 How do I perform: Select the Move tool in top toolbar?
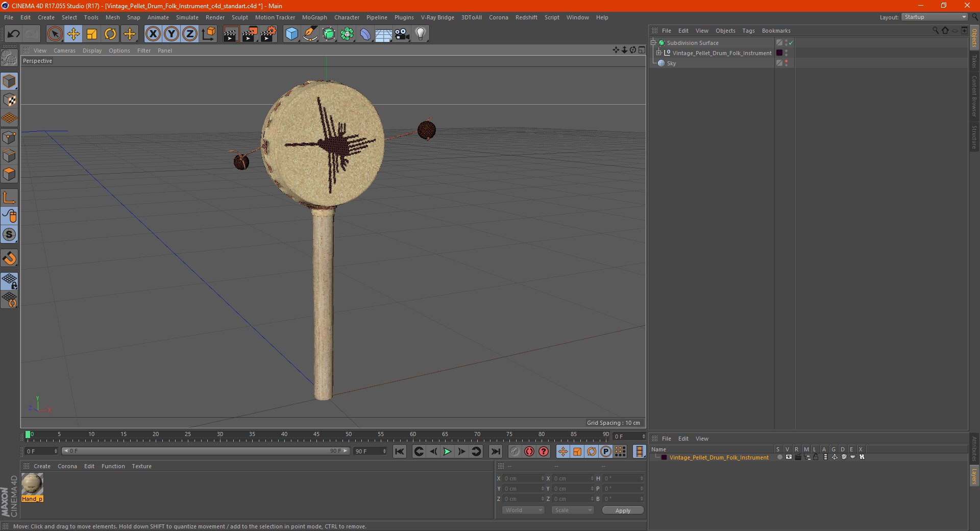(73, 34)
